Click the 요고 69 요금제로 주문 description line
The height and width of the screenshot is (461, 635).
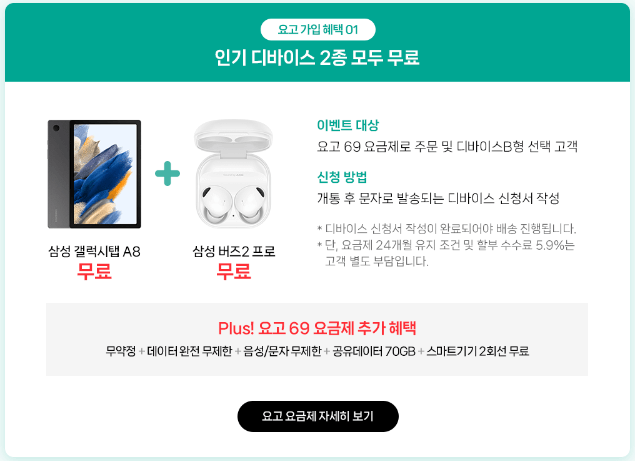[x=447, y=147]
